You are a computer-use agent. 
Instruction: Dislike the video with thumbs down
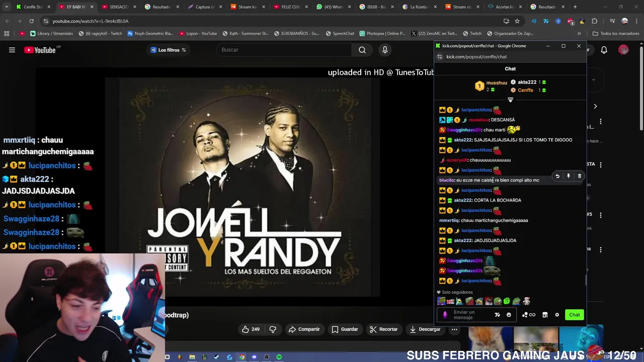273,329
